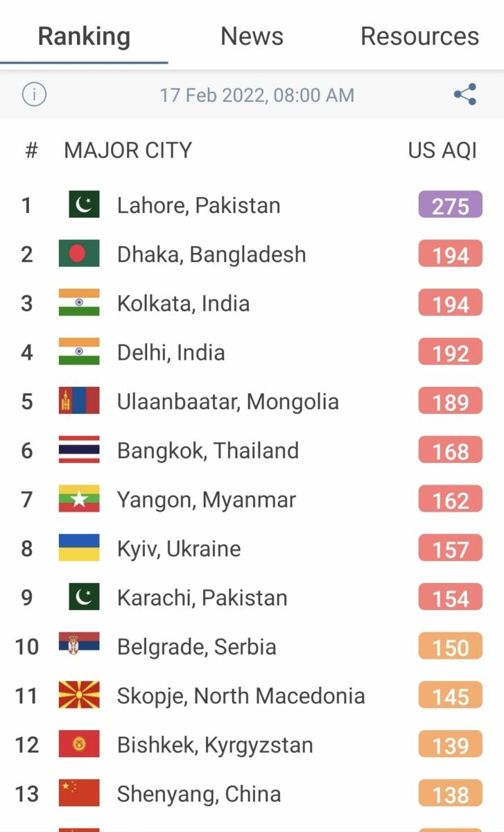The width and height of the screenshot is (504, 832).
Task: Open Belgrade, Serbia city entry
Action: pos(196,647)
